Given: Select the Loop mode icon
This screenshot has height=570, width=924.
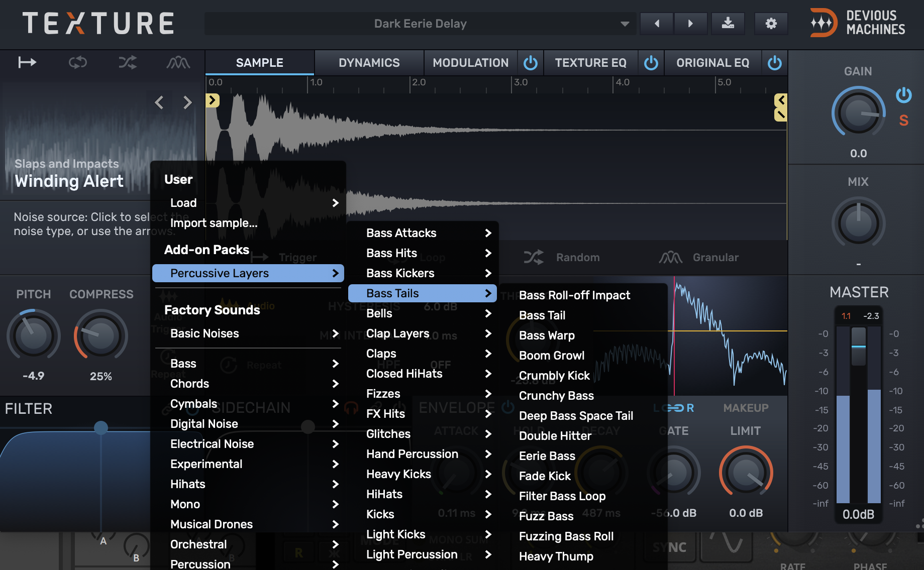Looking at the screenshot, I should click(78, 62).
